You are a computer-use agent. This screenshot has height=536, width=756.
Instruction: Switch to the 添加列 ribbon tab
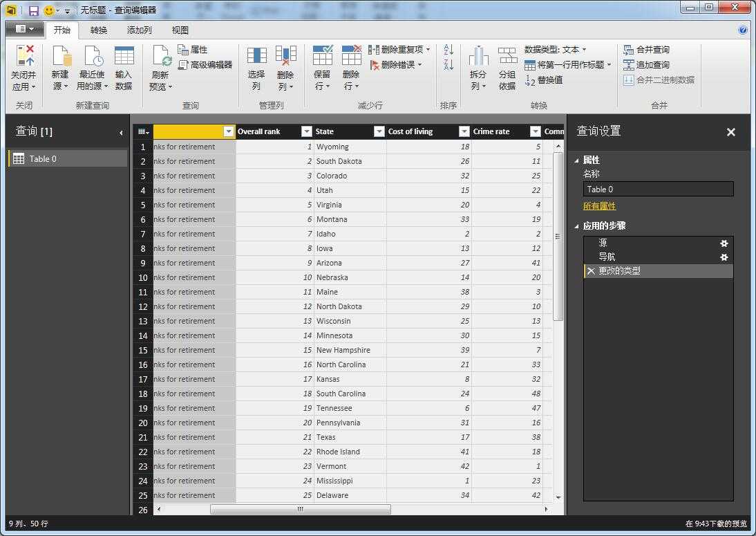point(140,30)
